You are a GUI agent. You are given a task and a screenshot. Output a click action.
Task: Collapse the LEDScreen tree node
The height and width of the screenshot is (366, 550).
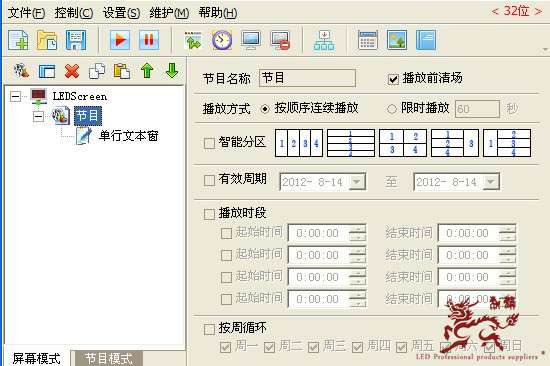15,96
